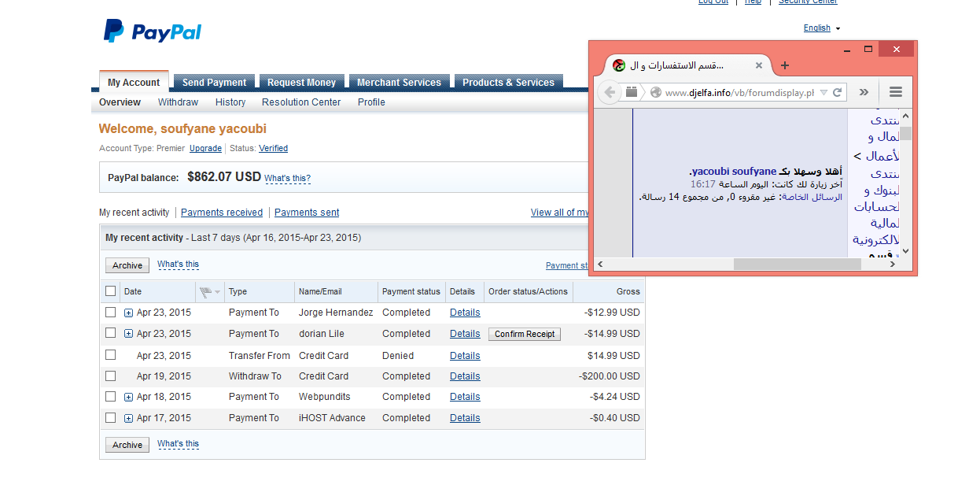Open the English language dropdown
Image resolution: width=980 pixels, height=496 pixels.
click(822, 28)
